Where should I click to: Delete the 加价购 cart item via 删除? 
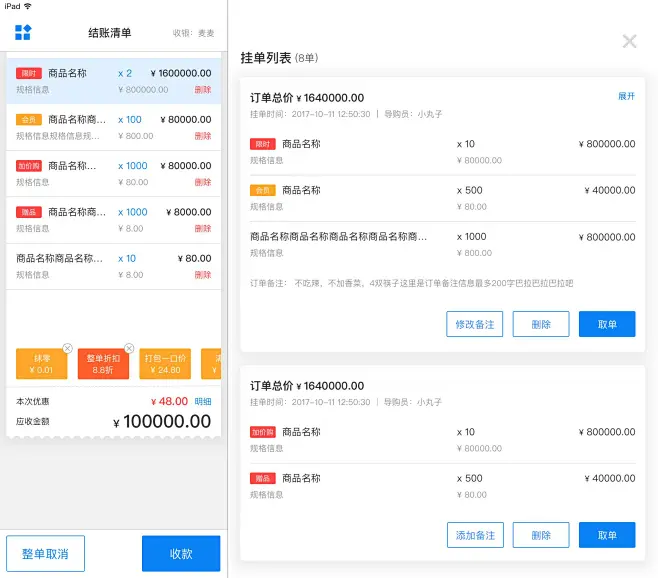203,182
